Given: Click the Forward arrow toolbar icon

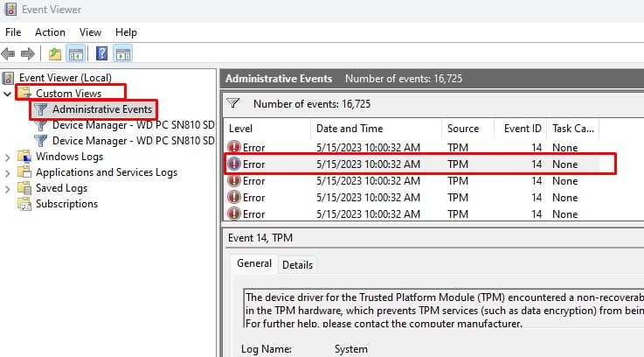Looking at the screenshot, I should [x=27, y=53].
